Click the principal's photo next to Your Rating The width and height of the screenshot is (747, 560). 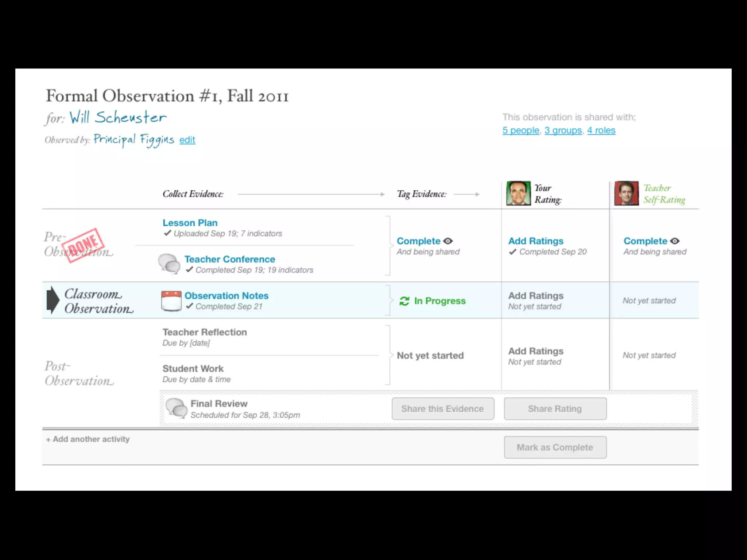(518, 193)
